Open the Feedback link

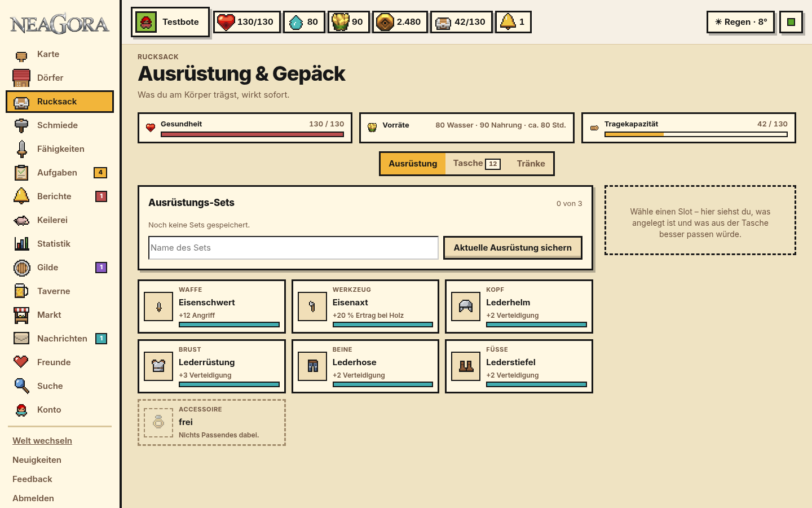(x=32, y=479)
